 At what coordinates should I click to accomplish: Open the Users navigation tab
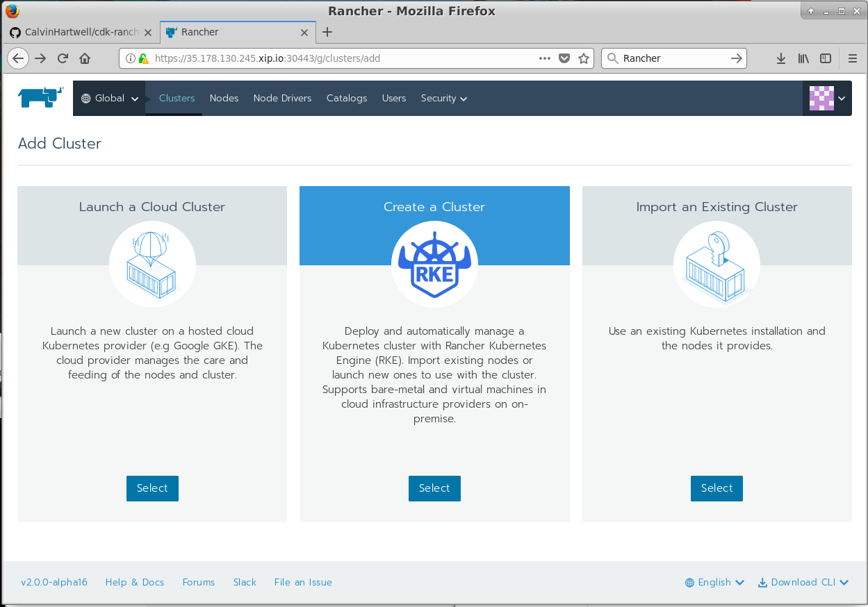394,98
